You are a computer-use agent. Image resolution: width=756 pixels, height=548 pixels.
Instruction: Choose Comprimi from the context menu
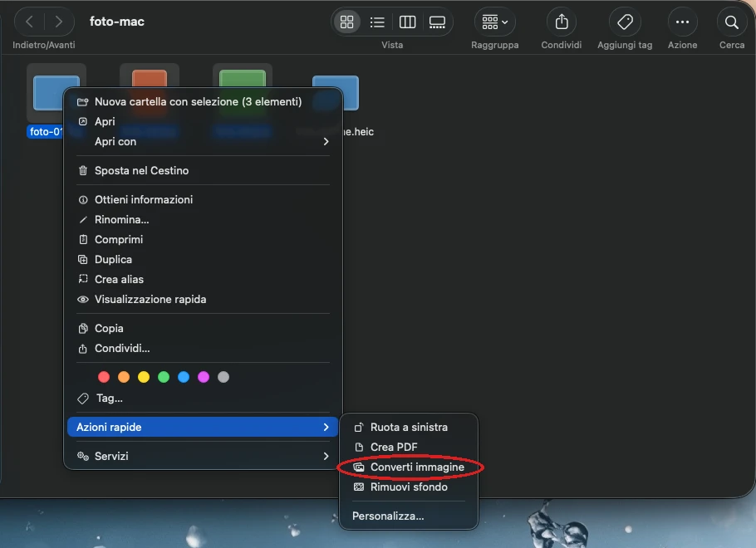203,239
